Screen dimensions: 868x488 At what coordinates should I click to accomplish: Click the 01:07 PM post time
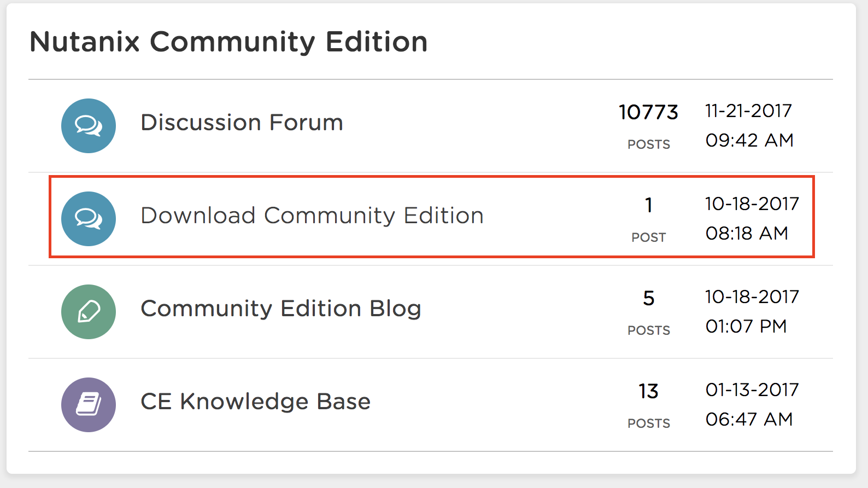(746, 326)
